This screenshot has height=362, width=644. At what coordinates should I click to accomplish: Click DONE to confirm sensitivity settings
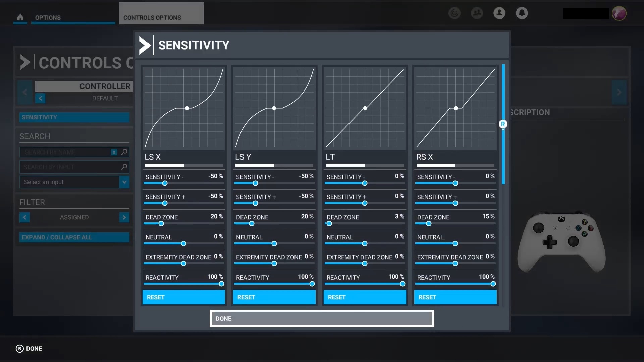(322, 318)
